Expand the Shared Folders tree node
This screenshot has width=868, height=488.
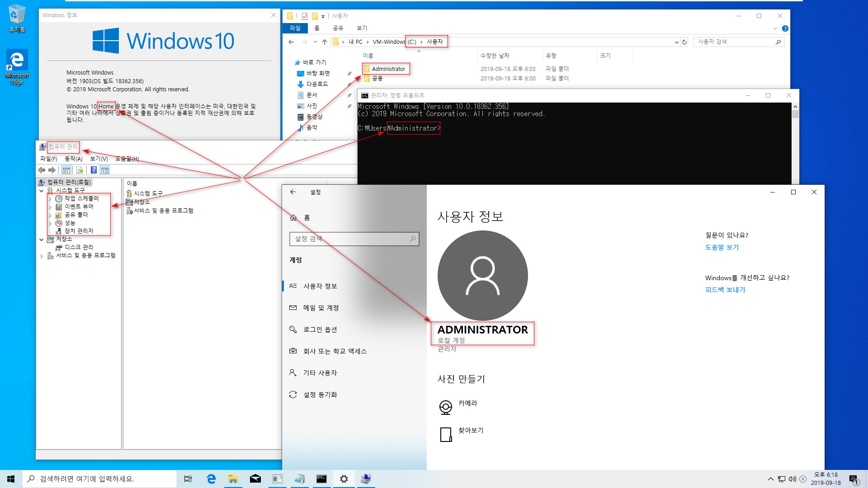tap(50, 215)
